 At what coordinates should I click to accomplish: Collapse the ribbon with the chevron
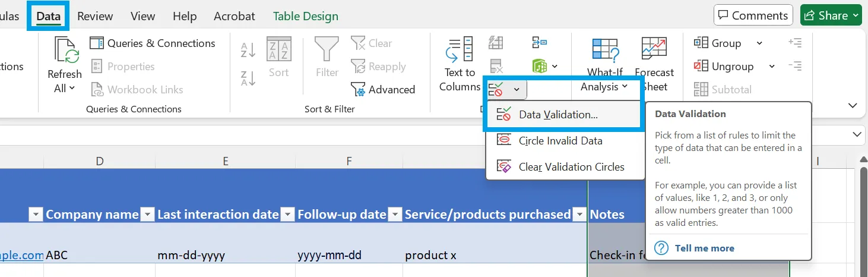853,106
